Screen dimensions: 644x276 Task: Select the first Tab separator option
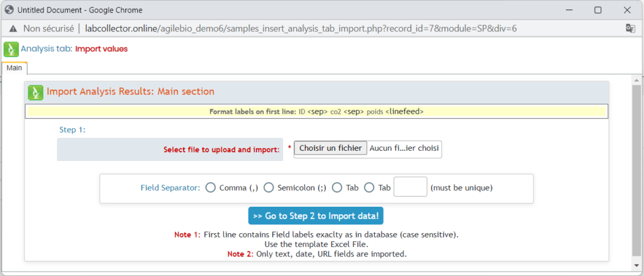(337, 188)
